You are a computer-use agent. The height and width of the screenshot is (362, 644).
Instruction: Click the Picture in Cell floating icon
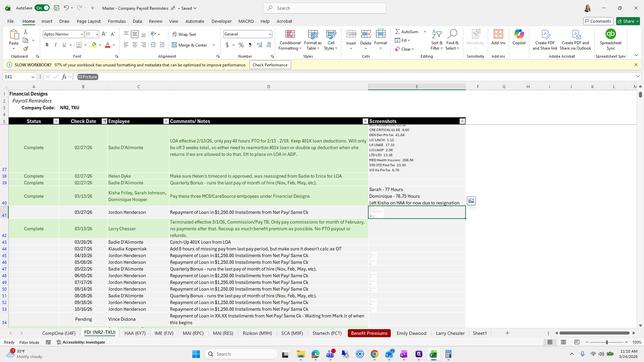pos(471,201)
